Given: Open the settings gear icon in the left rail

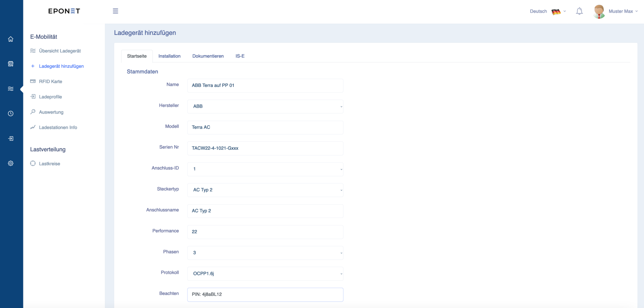Looking at the screenshot, I should tap(11, 163).
